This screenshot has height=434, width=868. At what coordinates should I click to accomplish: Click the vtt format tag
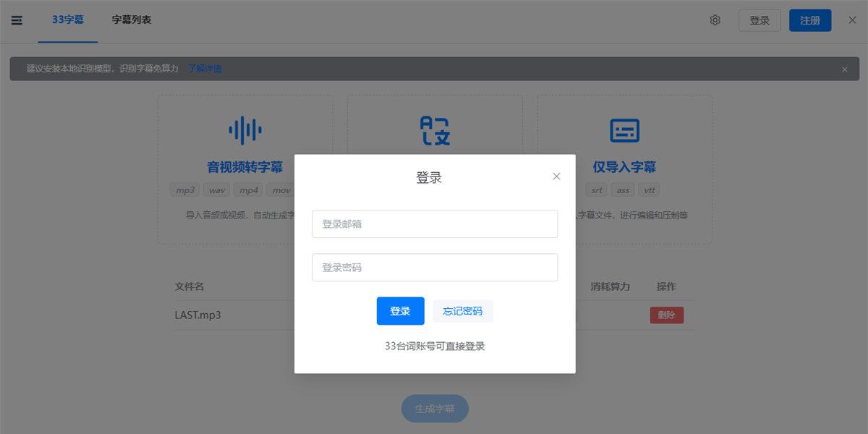click(649, 190)
